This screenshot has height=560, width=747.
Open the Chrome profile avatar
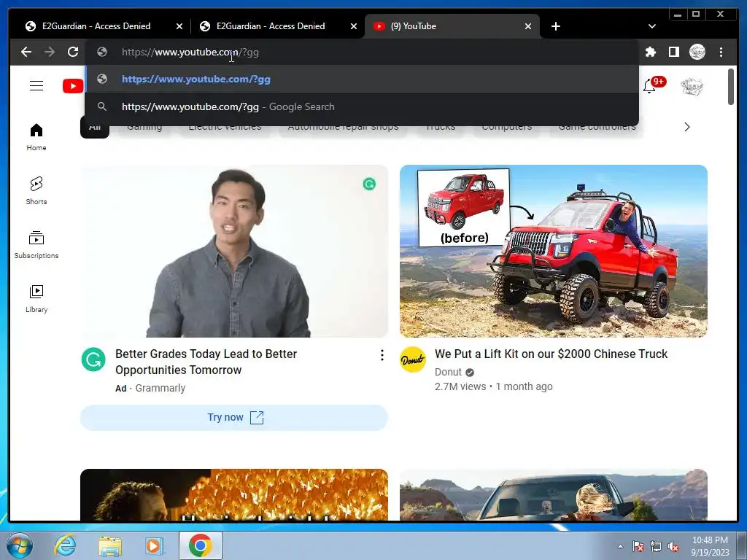click(697, 52)
